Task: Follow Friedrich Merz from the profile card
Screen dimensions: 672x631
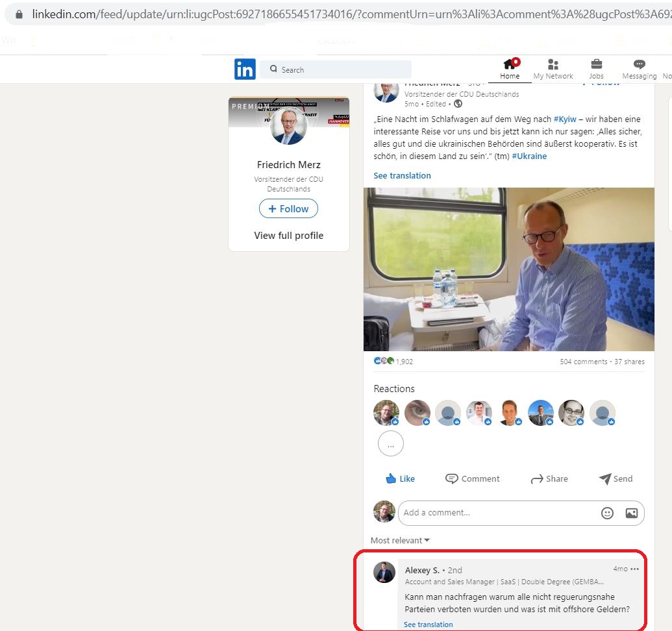Action: pos(288,208)
